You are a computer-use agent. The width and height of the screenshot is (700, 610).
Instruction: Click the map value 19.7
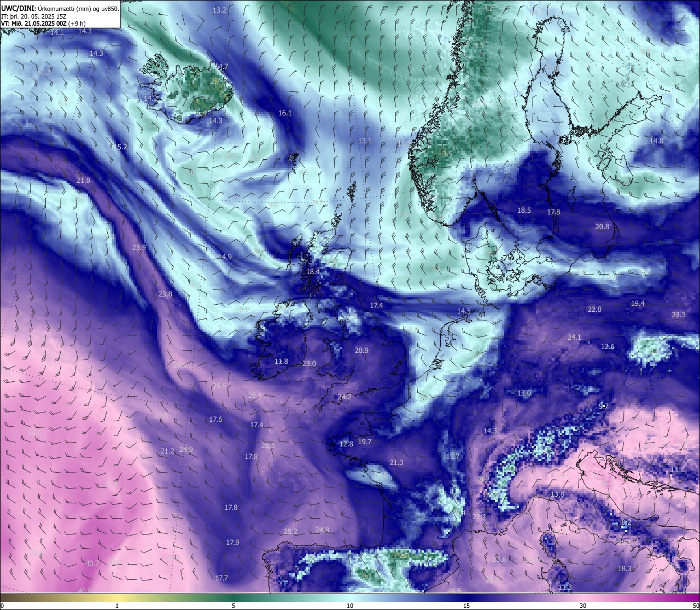(x=365, y=442)
